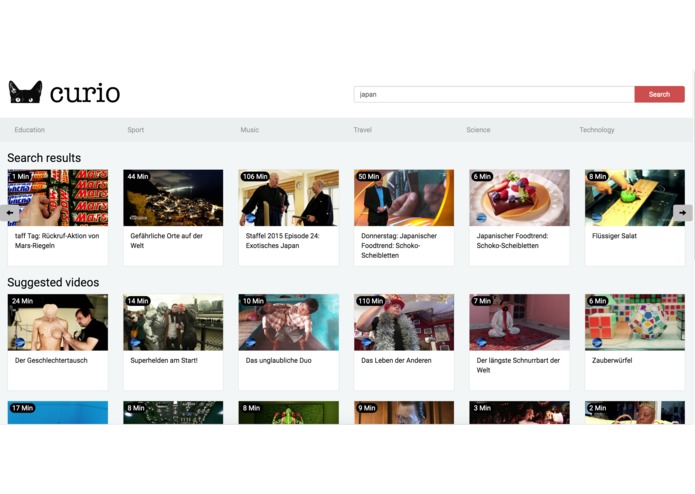Click the 'Search results' heading

click(44, 158)
